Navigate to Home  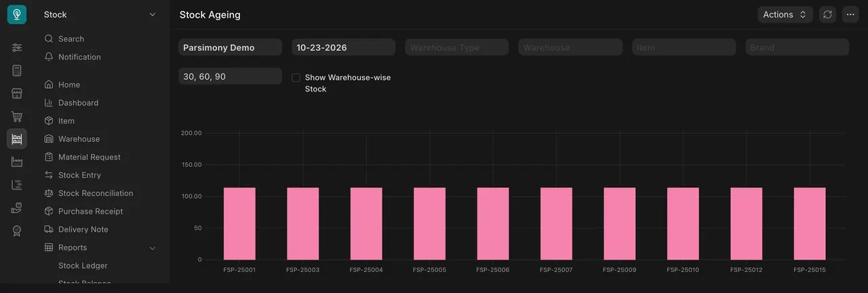tap(69, 85)
